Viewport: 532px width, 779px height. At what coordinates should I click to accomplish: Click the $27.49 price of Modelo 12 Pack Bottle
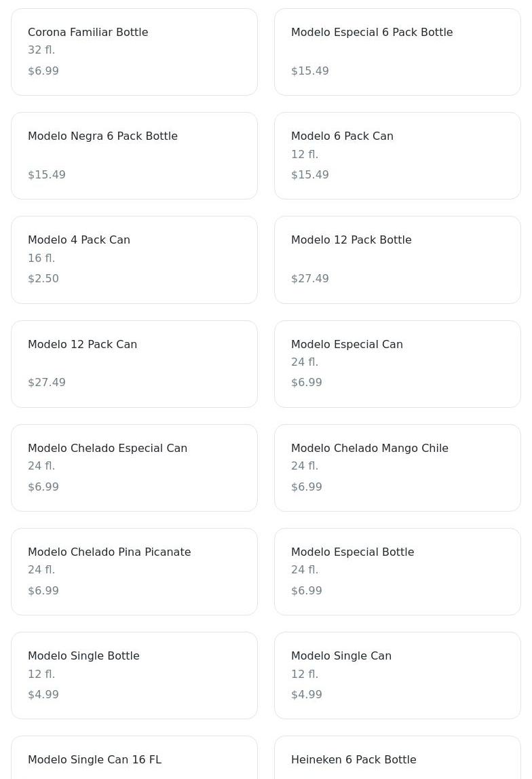coord(310,278)
